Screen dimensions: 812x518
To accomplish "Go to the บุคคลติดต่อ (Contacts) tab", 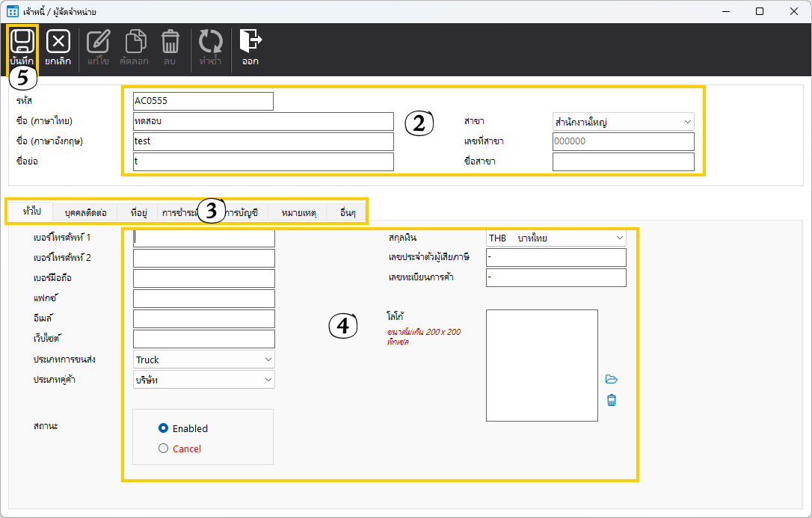I will 86,213.
